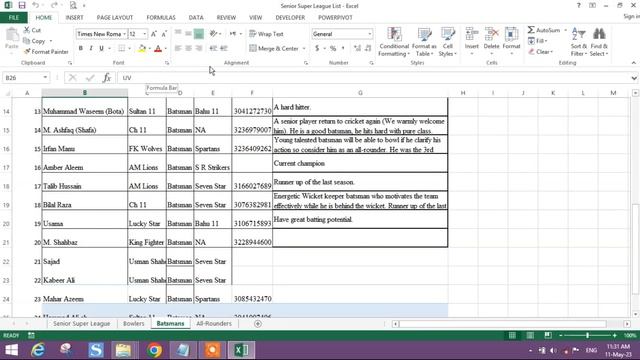Image resolution: width=640 pixels, height=360 pixels.
Task: Click Sign in link
Action: point(631,16)
